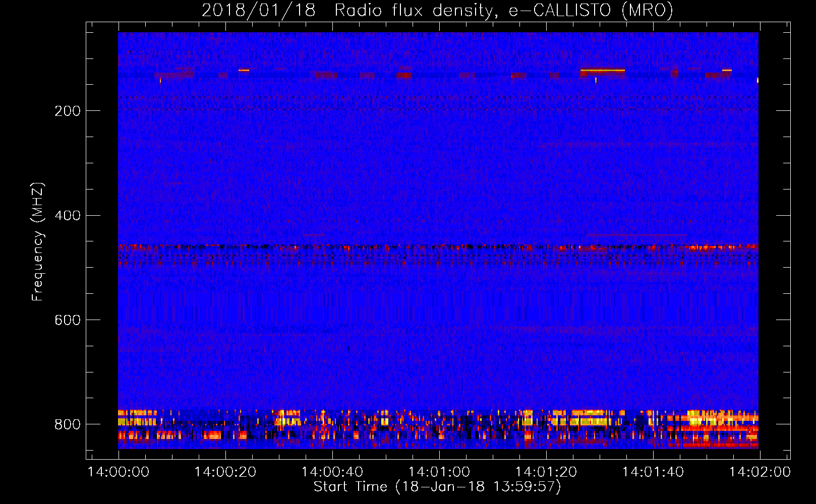Click the 14:00:40 time label
The width and height of the screenshot is (816, 504).
tap(332, 472)
